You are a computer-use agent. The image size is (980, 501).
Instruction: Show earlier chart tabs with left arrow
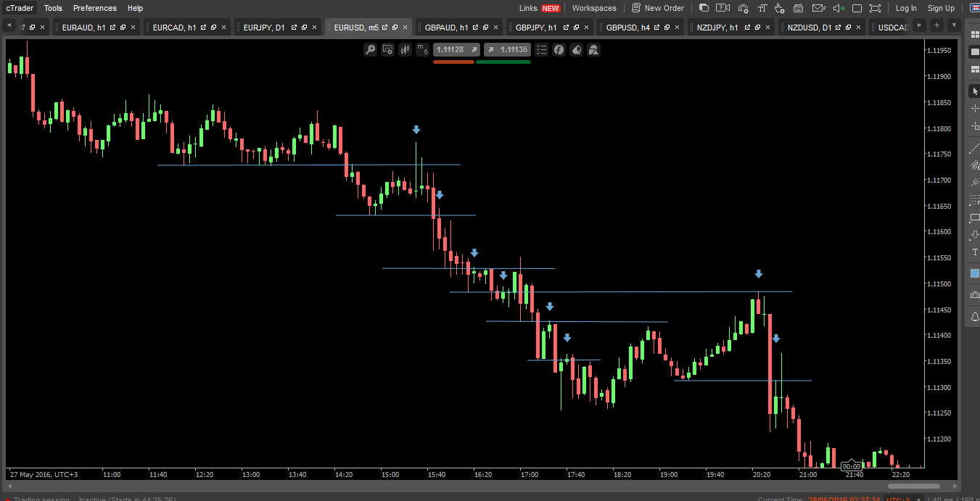pos(9,25)
